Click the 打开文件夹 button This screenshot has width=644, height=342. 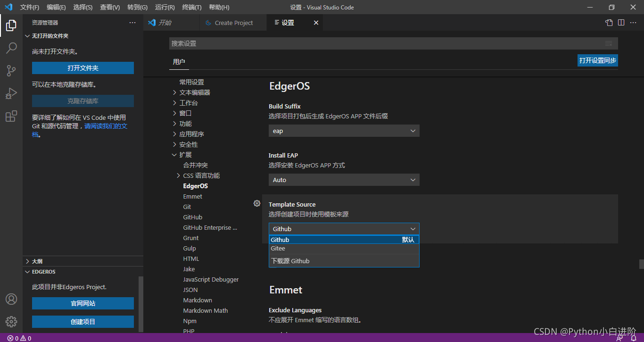click(83, 68)
